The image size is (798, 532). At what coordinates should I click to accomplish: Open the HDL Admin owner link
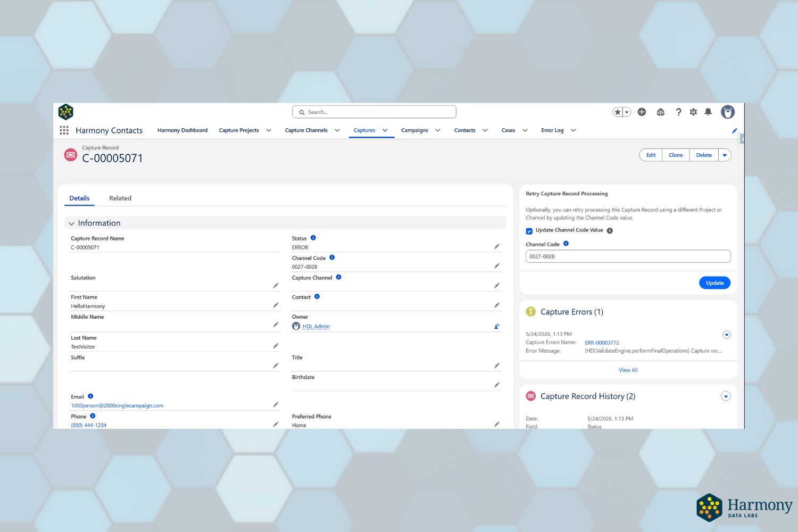tap(316, 327)
